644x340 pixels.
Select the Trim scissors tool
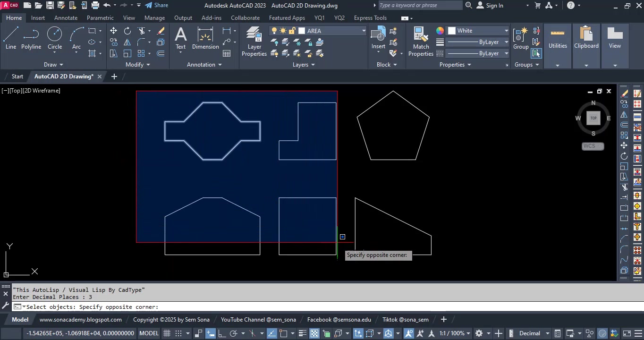(x=141, y=31)
